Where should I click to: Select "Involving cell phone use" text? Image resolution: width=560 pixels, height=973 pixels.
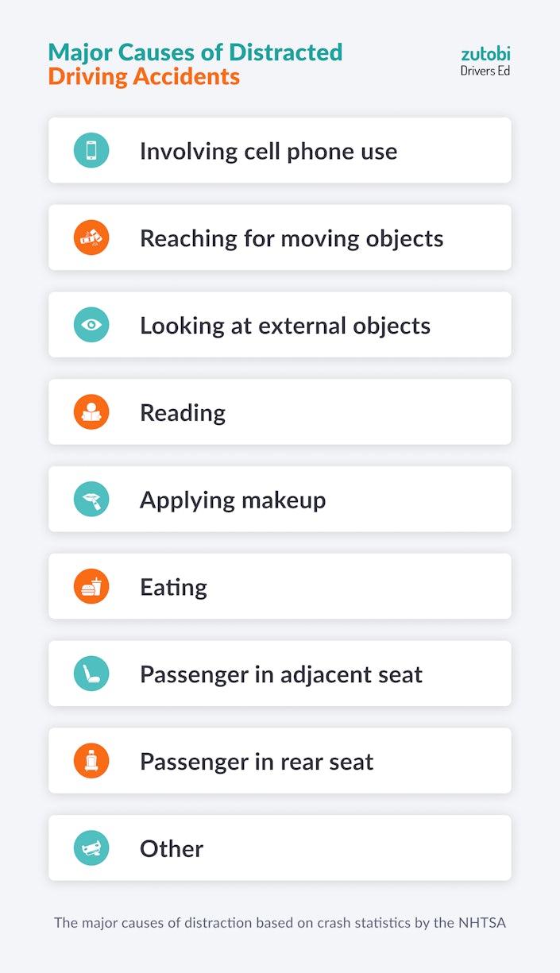point(268,151)
